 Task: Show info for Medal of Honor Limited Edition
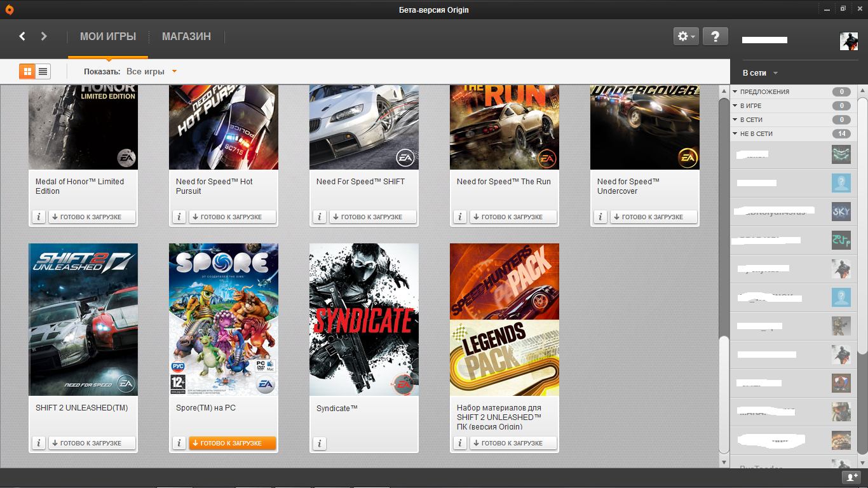38,217
